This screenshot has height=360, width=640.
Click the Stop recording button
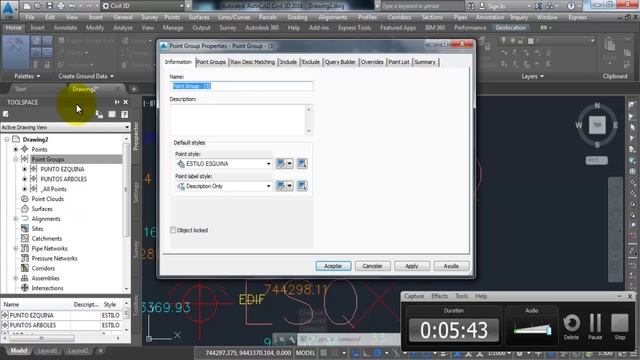[x=620, y=326]
